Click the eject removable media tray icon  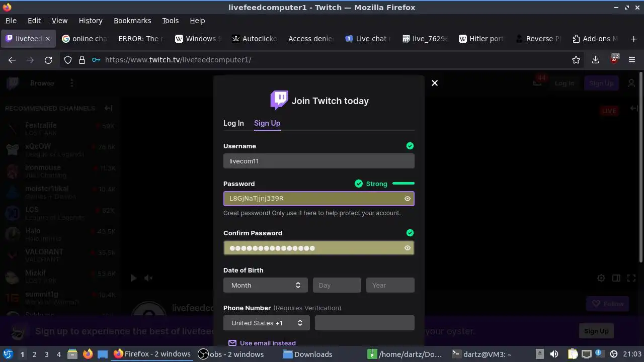(539, 354)
